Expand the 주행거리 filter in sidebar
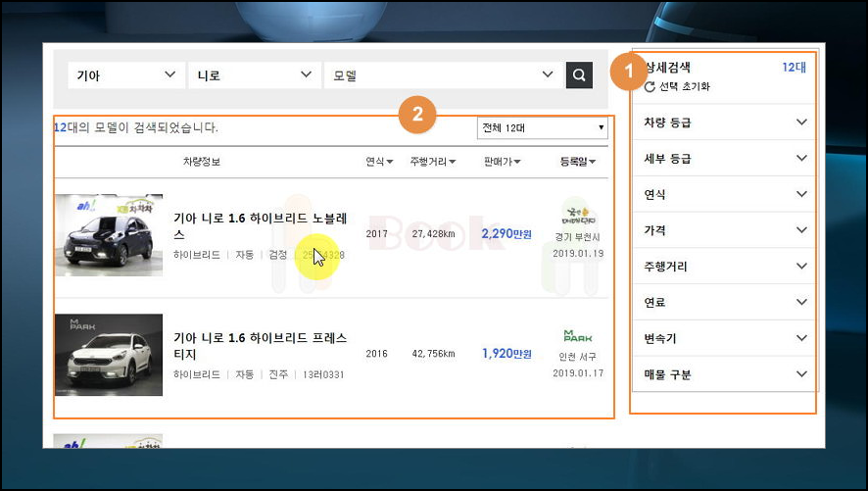868x491 pixels. click(724, 267)
